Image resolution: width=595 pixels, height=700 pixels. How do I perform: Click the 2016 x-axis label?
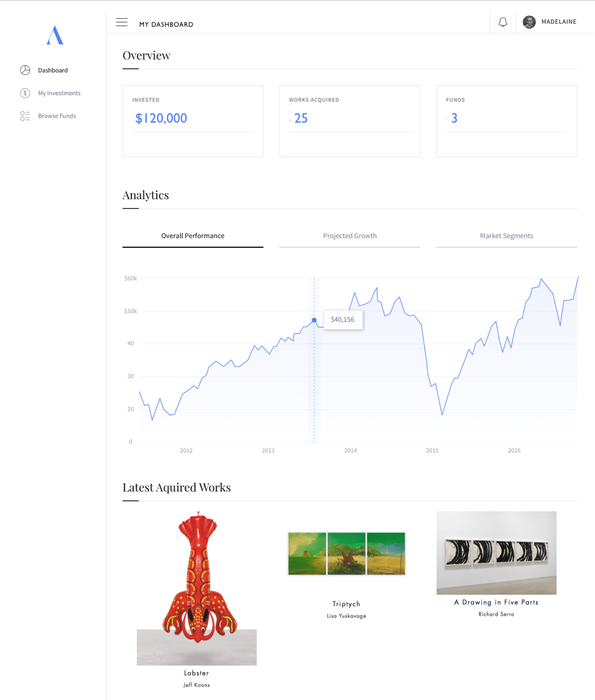pyautogui.click(x=514, y=451)
